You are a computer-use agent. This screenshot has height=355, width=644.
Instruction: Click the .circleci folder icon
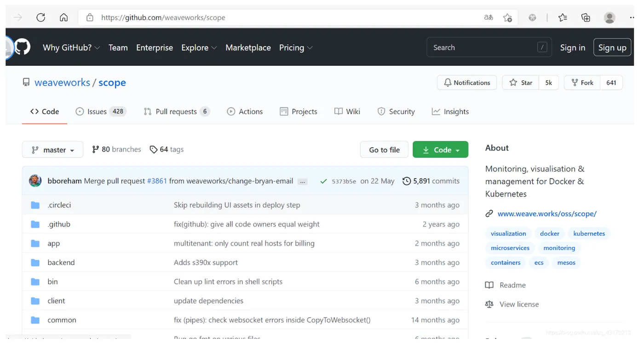point(35,205)
